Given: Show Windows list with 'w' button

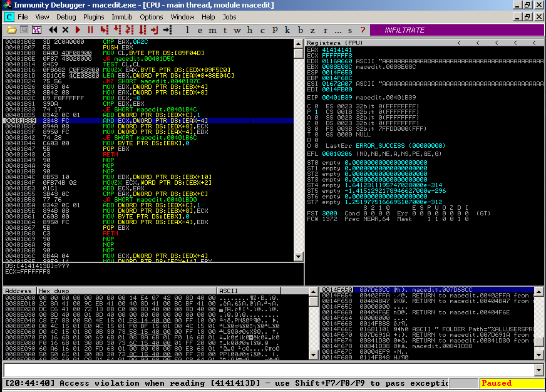Looking at the screenshot, I should click(x=237, y=30).
